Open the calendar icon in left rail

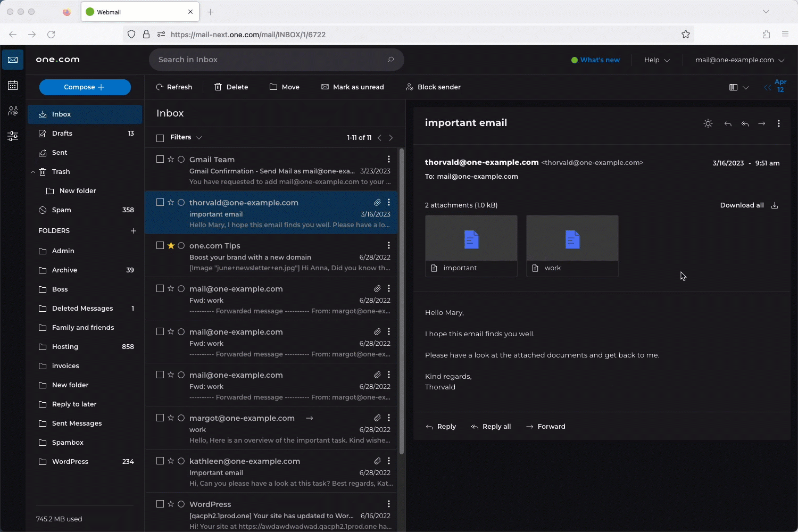[13, 86]
